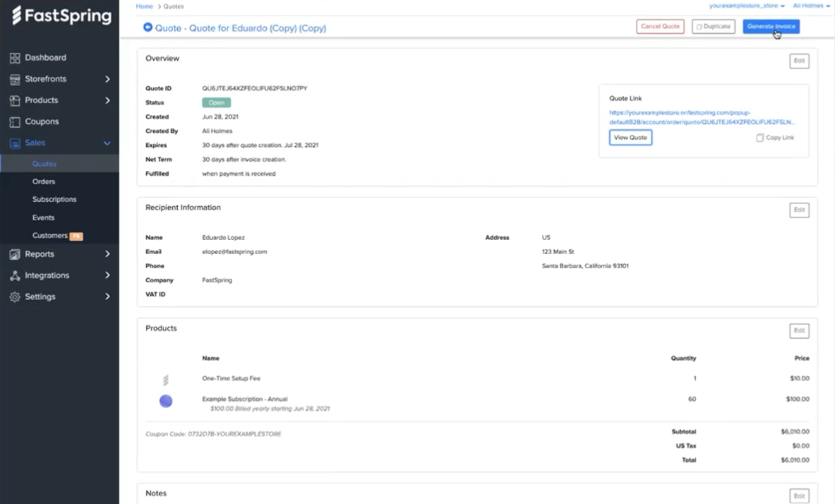The image size is (835, 504).
Task: Click the blue icon beside the quote title
Action: tap(148, 28)
